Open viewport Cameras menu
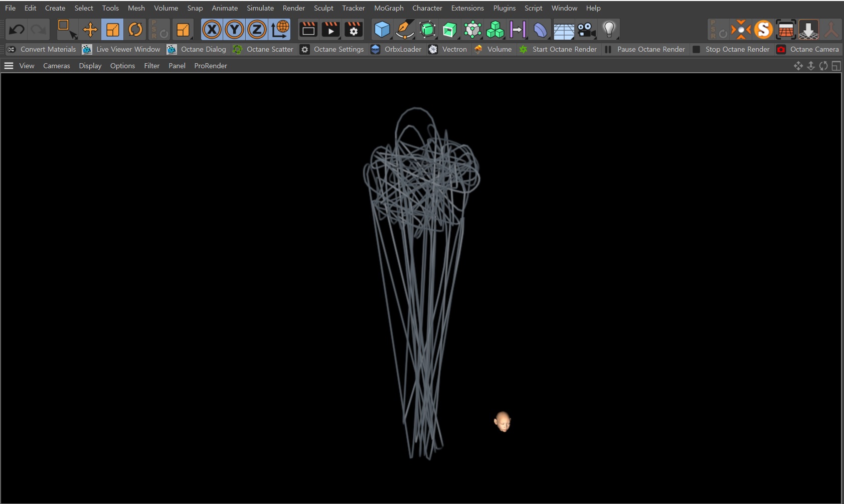The image size is (844, 504). (57, 66)
